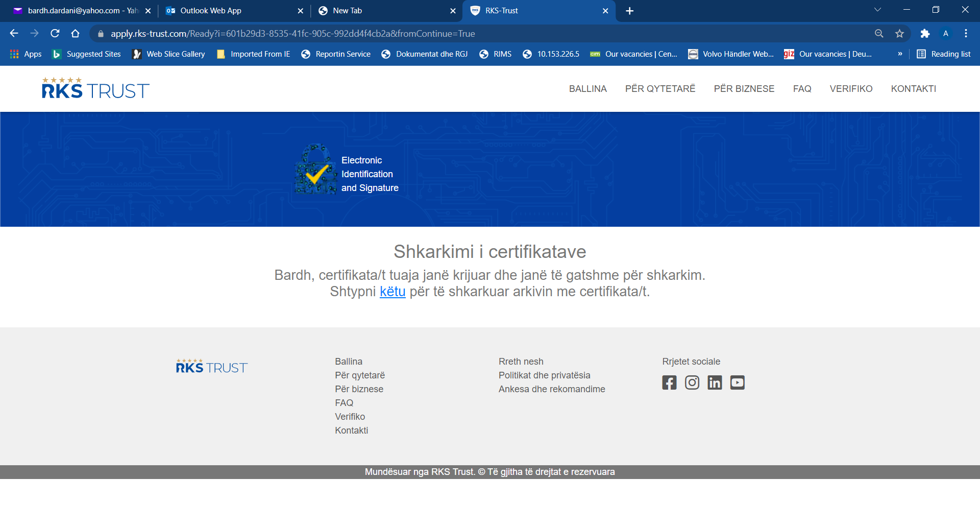Go to browser home icon
The width and height of the screenshot is (980, 526).
pyautogui.click(x=76, y=33)
